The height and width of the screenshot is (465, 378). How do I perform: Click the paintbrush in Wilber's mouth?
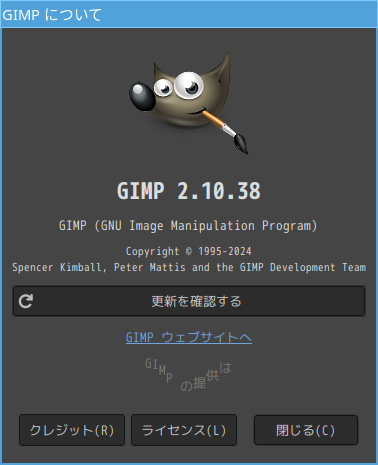click(225, 130)
